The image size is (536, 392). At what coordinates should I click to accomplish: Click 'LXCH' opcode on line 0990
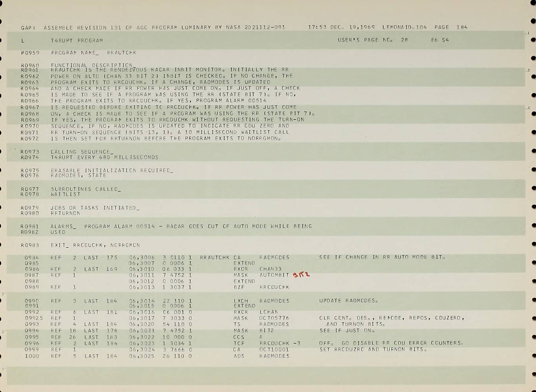(x=241, y=301)
